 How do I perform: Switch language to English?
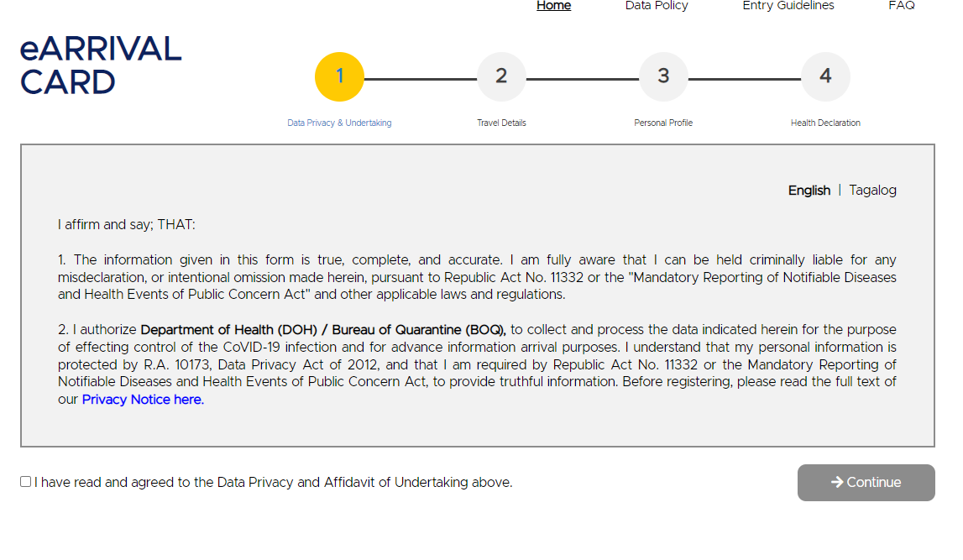click(x=809, y=191)
